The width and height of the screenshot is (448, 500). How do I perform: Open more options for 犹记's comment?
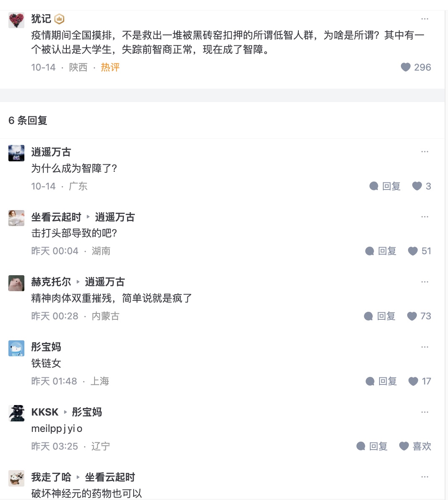[x=424, y=19]
